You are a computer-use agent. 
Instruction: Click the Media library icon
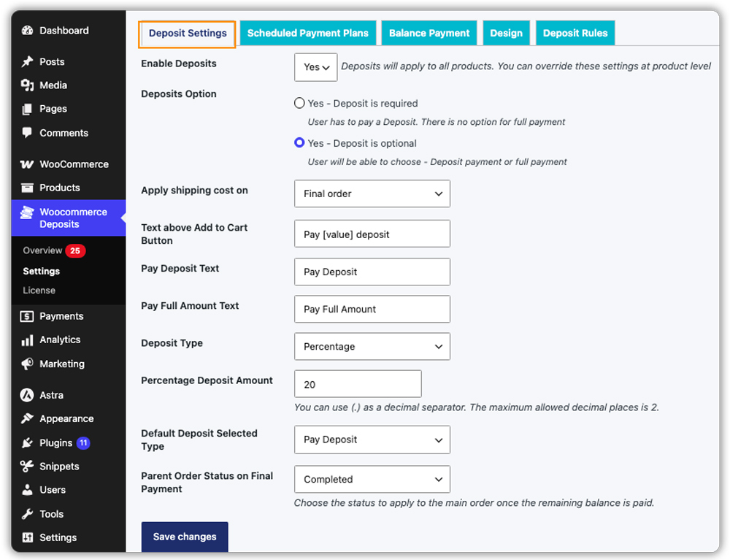[27, 85]
